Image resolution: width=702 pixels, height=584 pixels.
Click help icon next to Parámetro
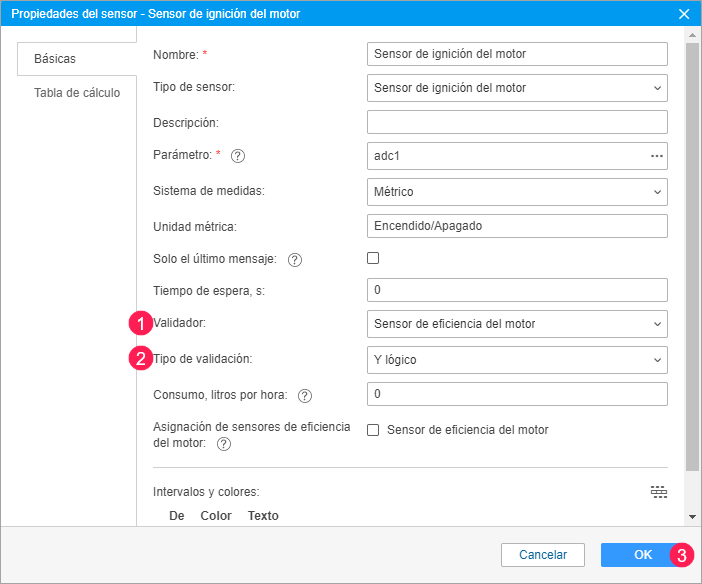click(x=238, y=156)
